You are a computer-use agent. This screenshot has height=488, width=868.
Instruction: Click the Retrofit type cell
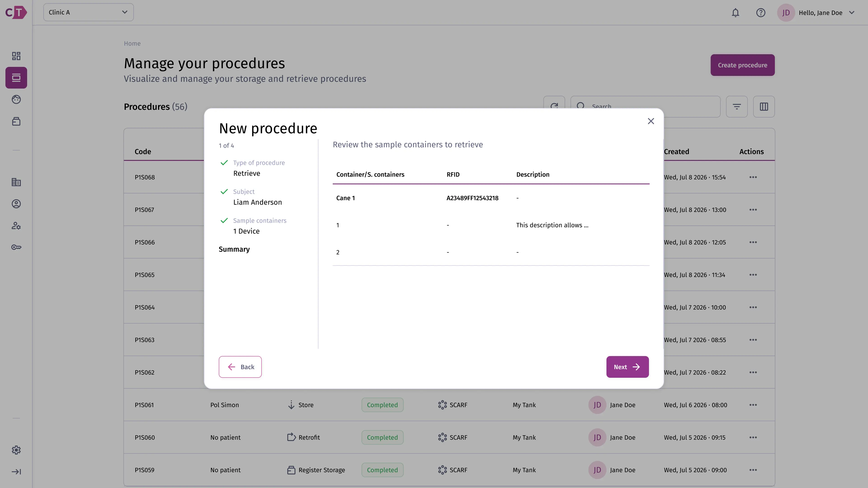tap(303, 437)
